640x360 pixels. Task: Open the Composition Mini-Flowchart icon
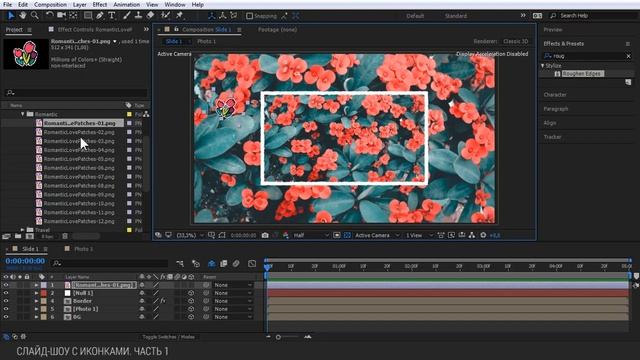[180, 264]
